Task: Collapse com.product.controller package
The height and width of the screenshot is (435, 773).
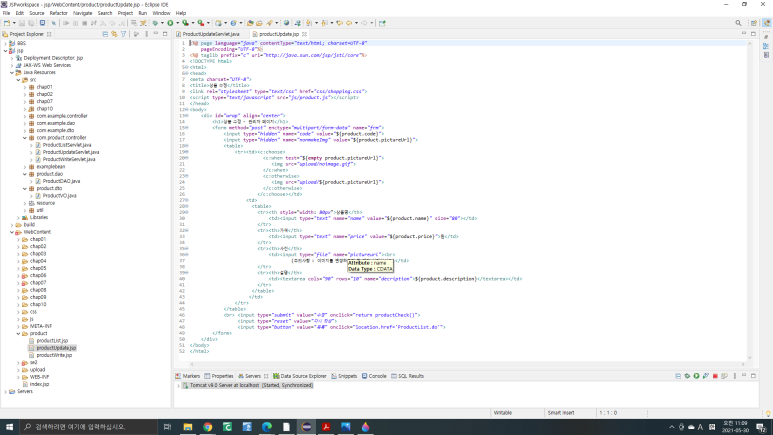Action: coord(25,138)
